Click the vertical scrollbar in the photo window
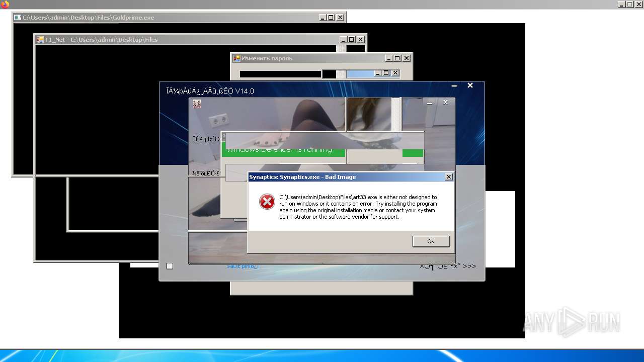 click(396, 115)
